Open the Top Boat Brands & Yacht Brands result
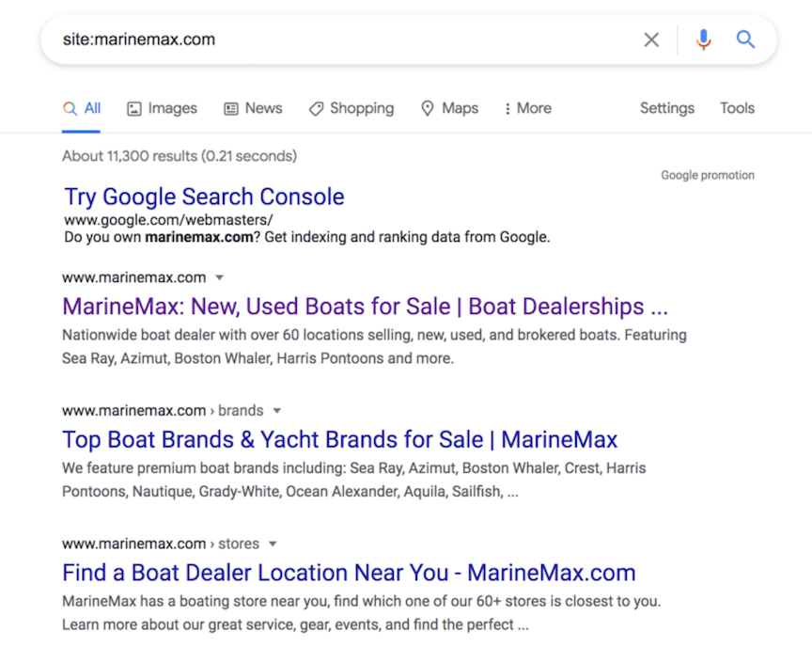The width and height of the screenshot is (812, 647). (339, 440)
